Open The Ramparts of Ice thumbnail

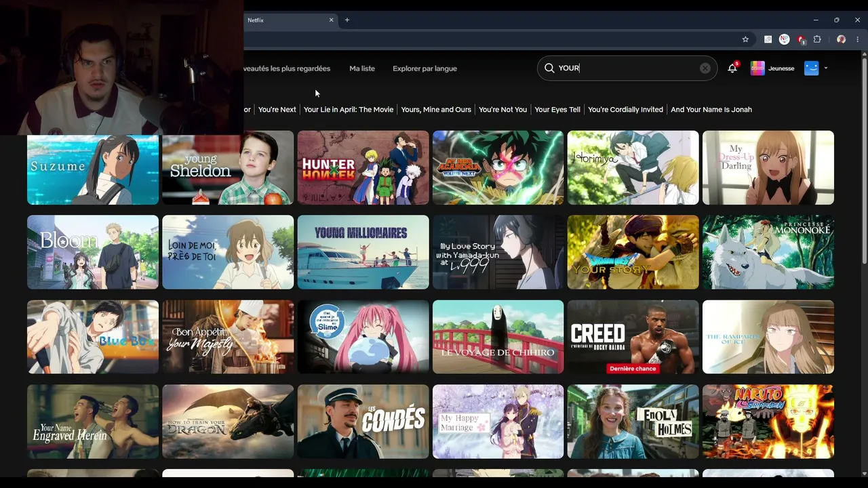point(768,337)
